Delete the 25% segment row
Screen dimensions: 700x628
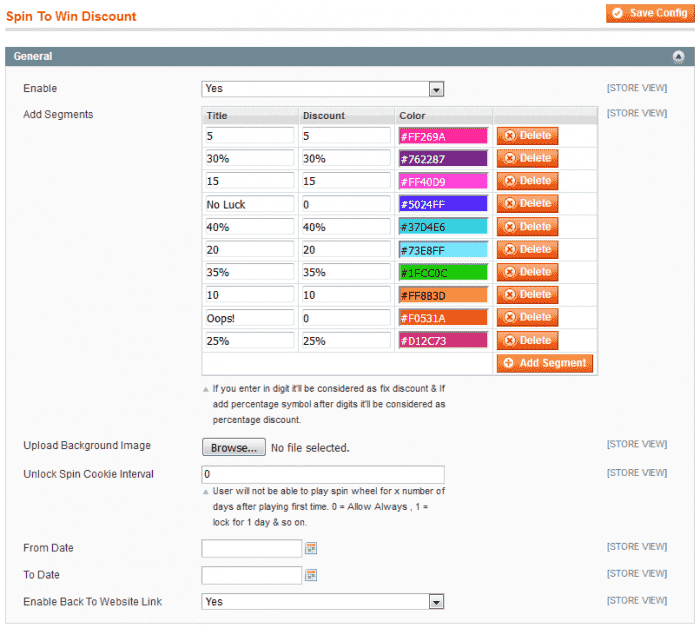527,341
